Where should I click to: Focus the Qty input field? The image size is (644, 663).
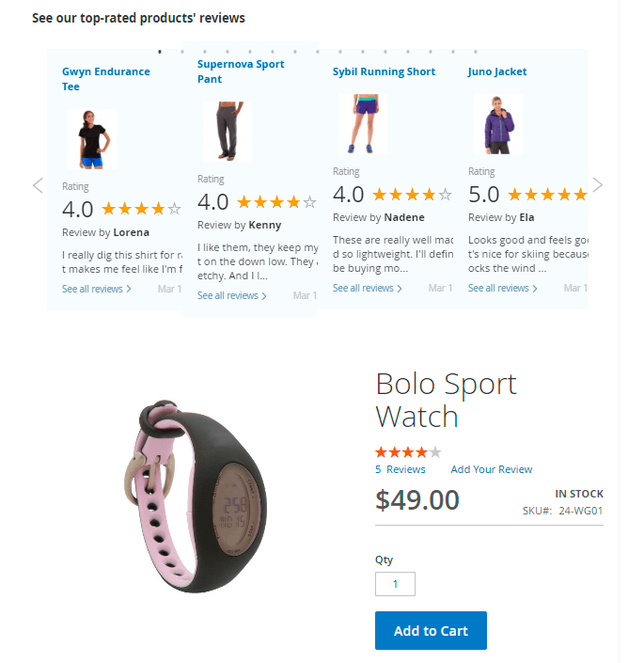[x=395, y=584]
